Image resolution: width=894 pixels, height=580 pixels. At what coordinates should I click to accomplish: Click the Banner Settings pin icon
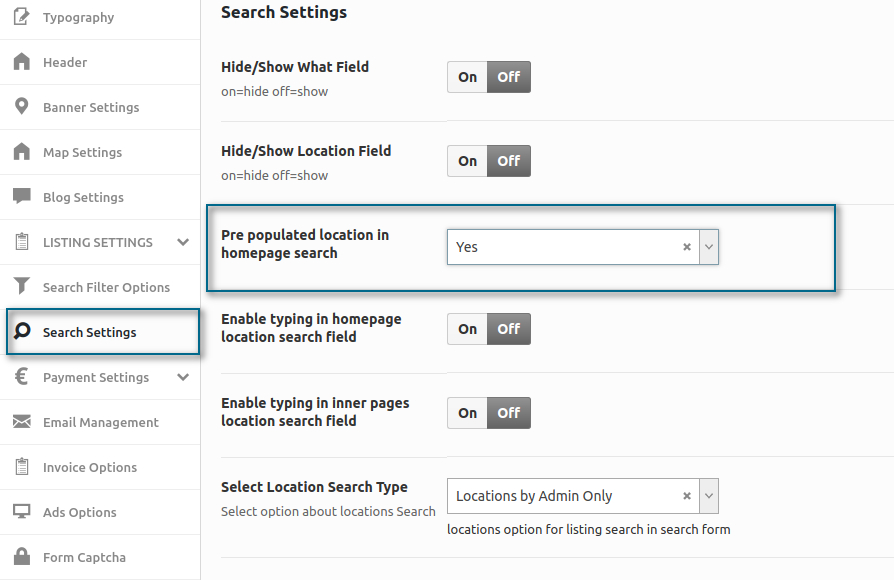pyautogui.click(x=22, y=107)
